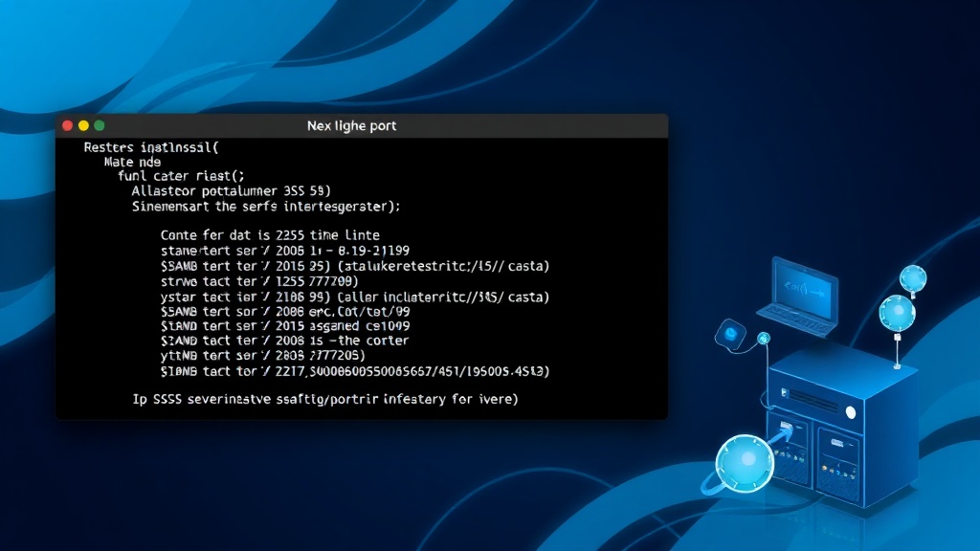This screenshot has width=980, height=551.
Task: Select the "Mate nde" line in terminal
Action: click(132, 162)
